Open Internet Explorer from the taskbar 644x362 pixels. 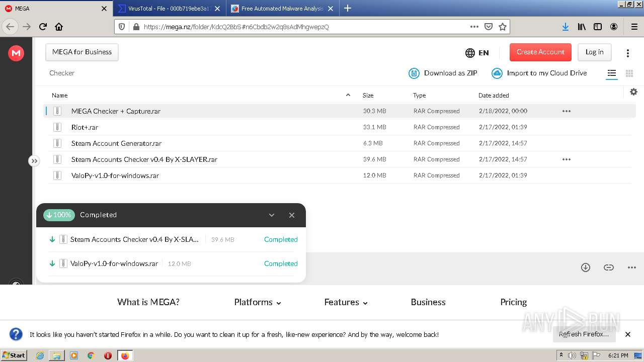tap(40, 355)
